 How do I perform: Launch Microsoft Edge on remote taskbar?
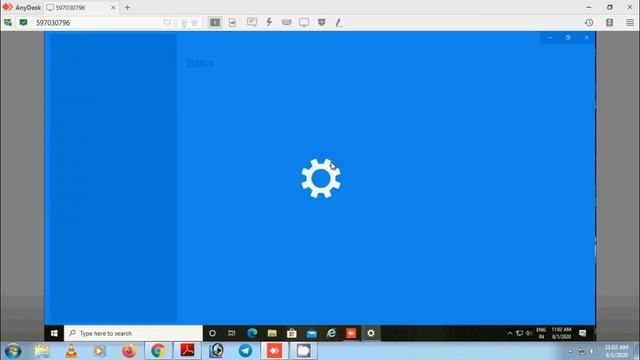(252, 333)
